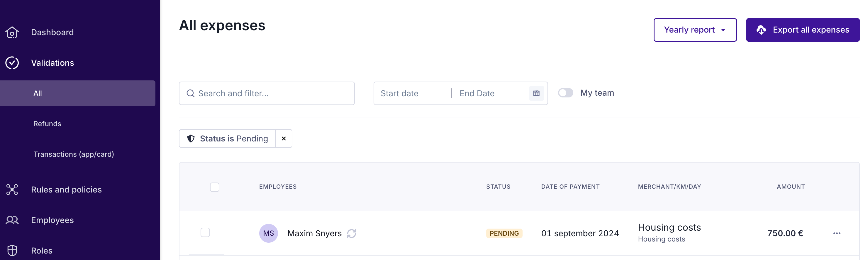Click the Employees people icon
The width and height of the screenshot is (868, 260).
pyautogui.click(x=12, y=220)
